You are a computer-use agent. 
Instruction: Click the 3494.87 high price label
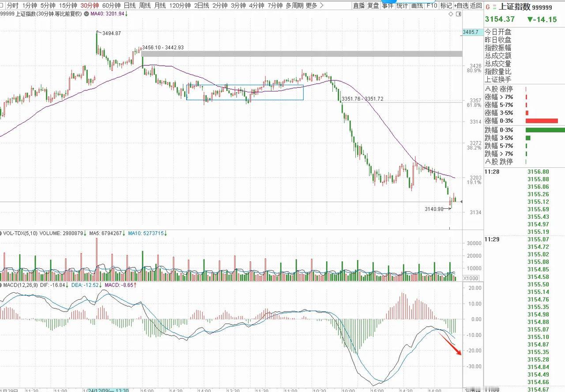(111, 33)
